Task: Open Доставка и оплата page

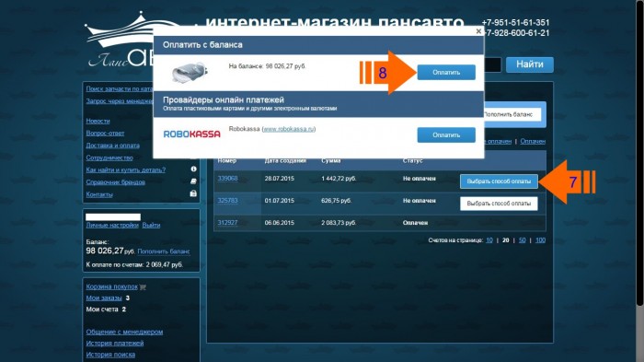Action: pos(112,146)
